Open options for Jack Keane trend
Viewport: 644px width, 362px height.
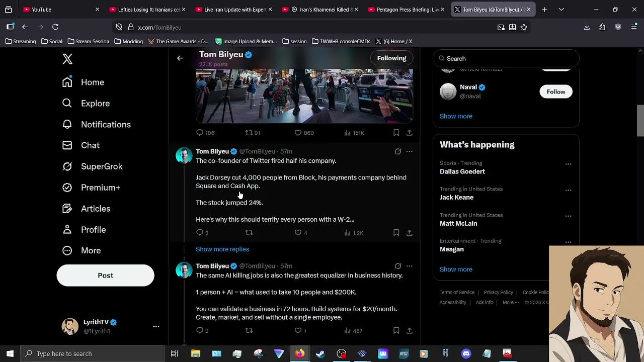[x=568, y=191]
